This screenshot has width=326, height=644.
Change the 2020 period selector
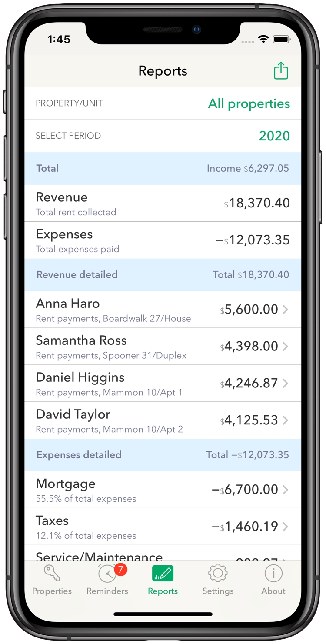point(274,136)
